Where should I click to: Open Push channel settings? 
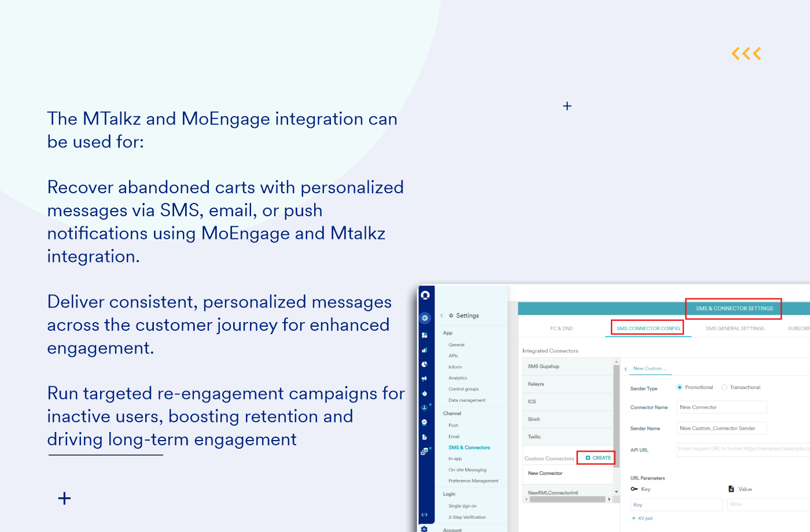pos(453,426)
